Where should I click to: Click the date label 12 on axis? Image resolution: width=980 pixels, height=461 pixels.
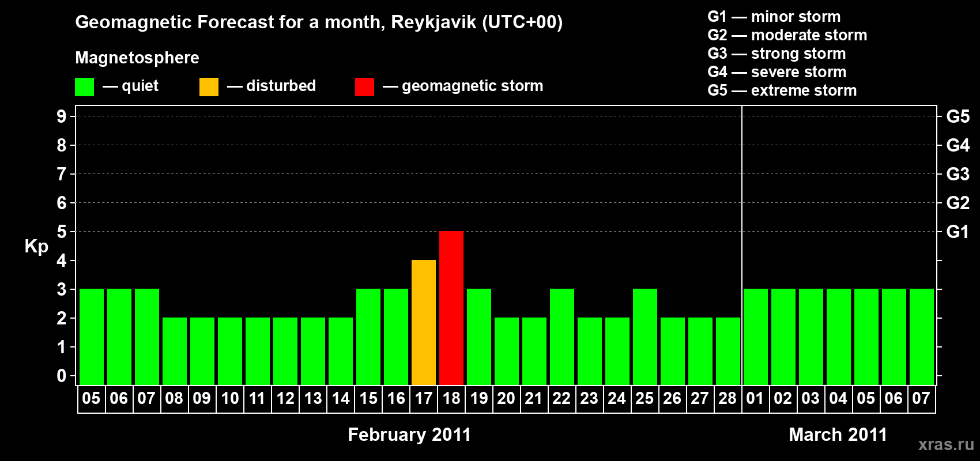coord(285,399)
